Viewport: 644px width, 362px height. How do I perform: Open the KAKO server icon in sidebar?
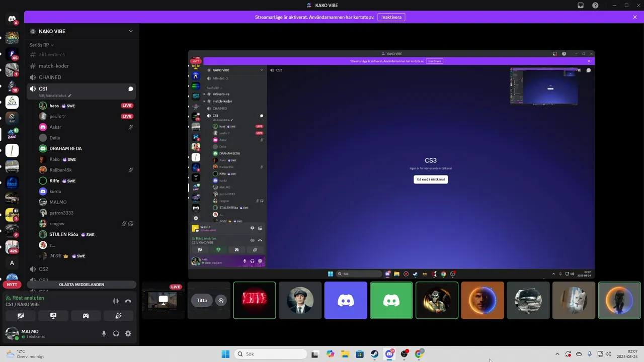click(x=12, y=134)
